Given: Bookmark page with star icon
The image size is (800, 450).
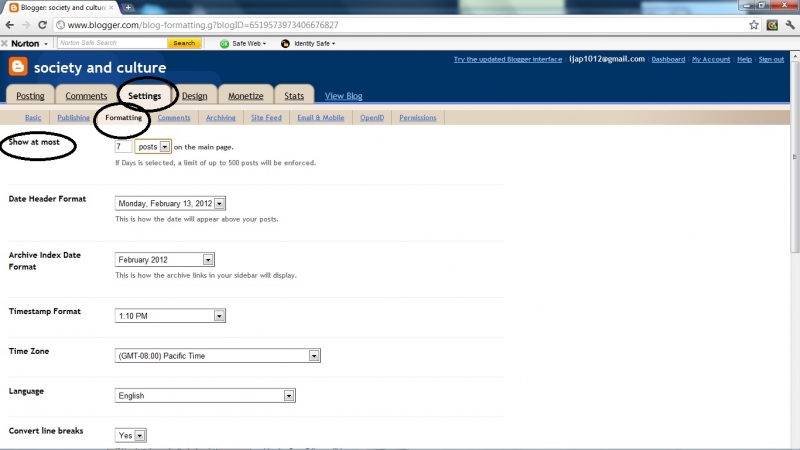Looking at the screenshot, I should coord(754,24).
